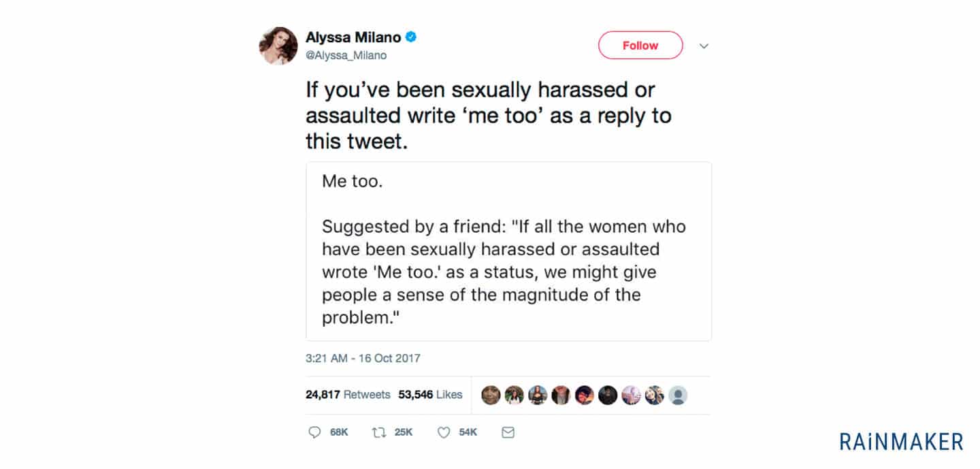980x469 pixels.
Task: View the 24,817 Retweets list
Action: click(x=348, y=395)
